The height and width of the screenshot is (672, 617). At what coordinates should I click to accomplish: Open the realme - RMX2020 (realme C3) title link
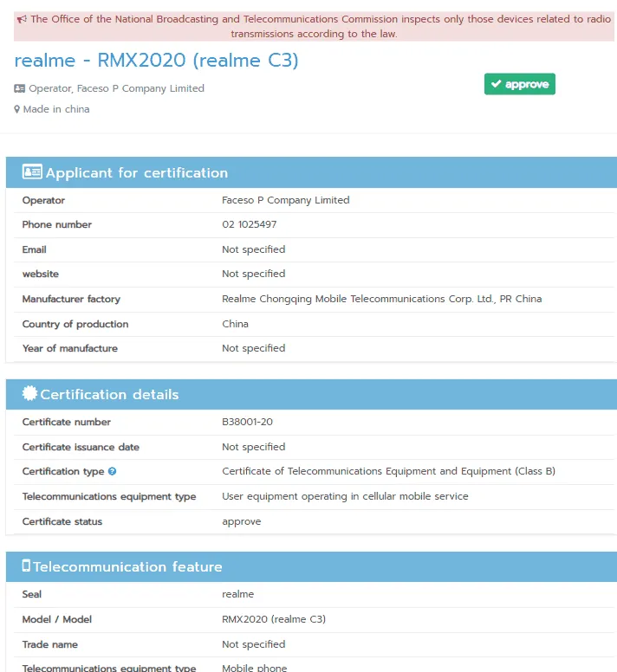click(x=156, y=60)
